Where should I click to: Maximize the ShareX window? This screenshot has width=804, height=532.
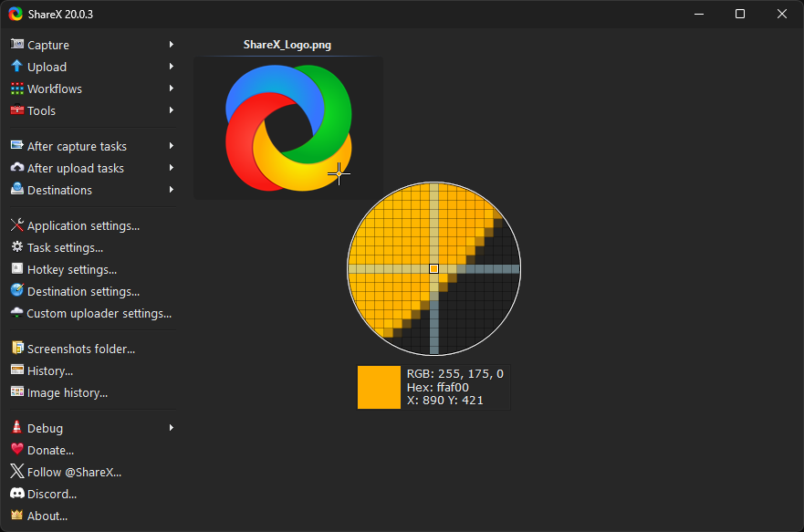coord(740,14)
